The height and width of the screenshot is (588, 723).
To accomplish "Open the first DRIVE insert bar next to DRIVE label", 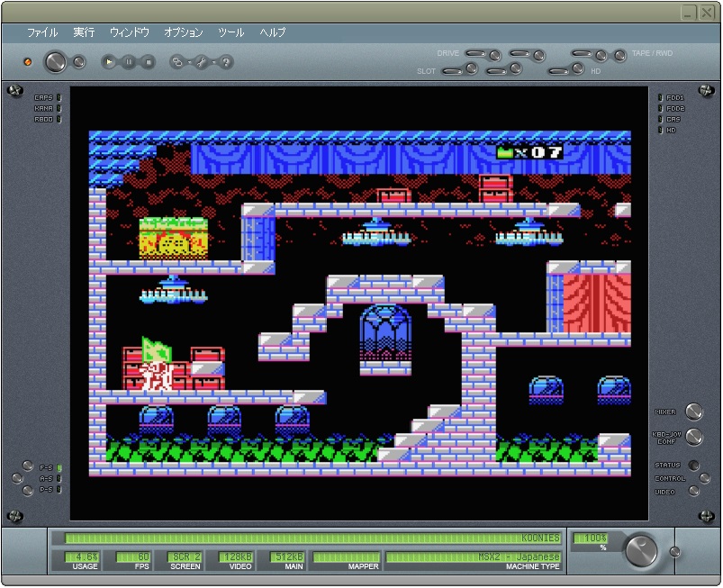I will tap(475, 53).
